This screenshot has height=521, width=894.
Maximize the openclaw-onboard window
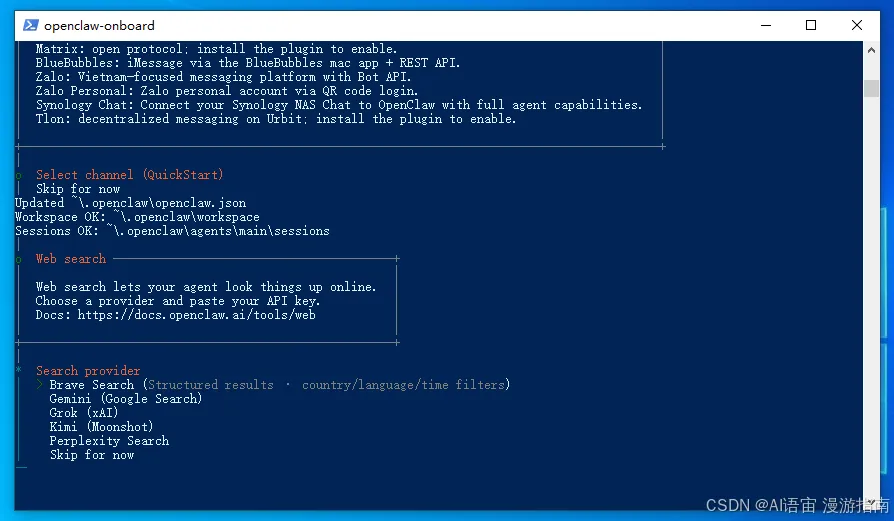811,25
